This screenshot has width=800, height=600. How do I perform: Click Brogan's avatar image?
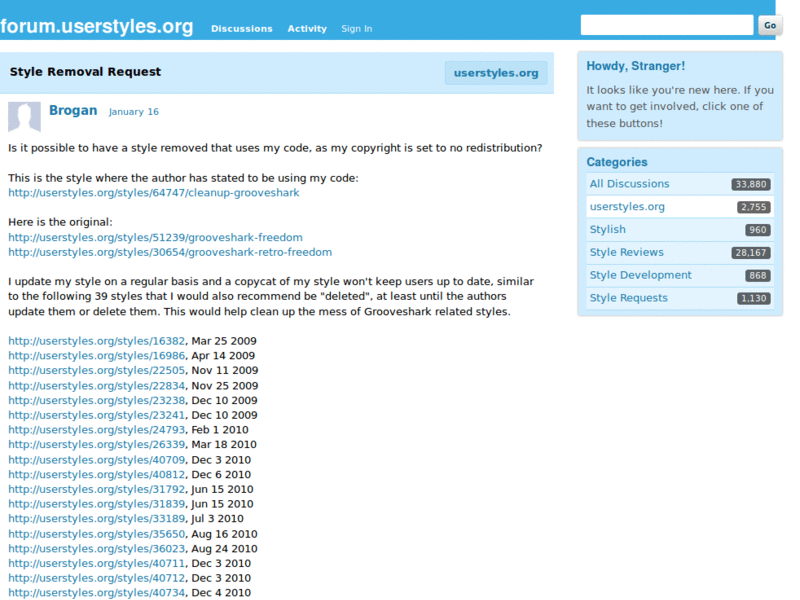tap(24, 117)
